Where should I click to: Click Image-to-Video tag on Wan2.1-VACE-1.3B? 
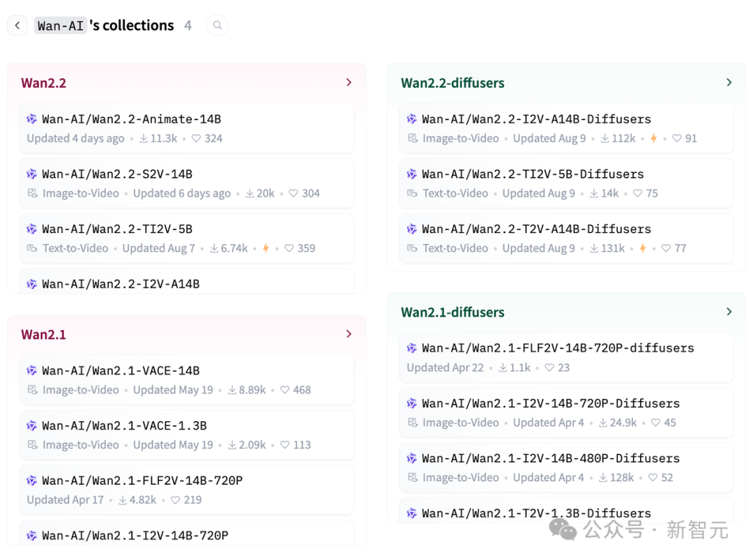73,445
